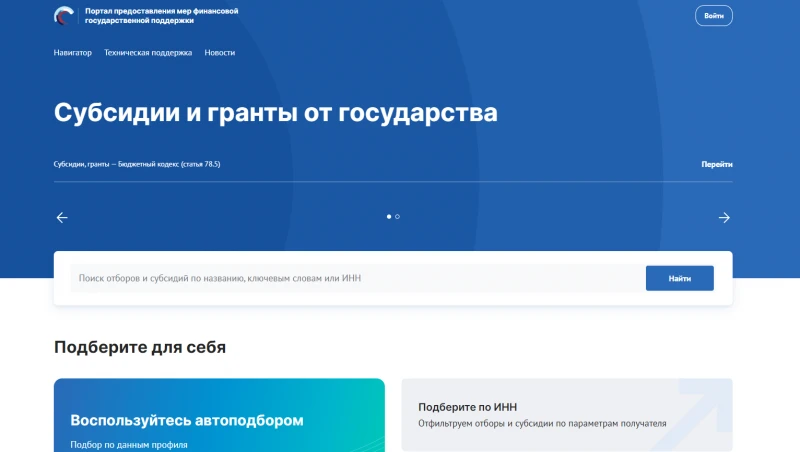Open the Навигатор menu item
The width and height of the screenshot is (800, 452).
72,53
